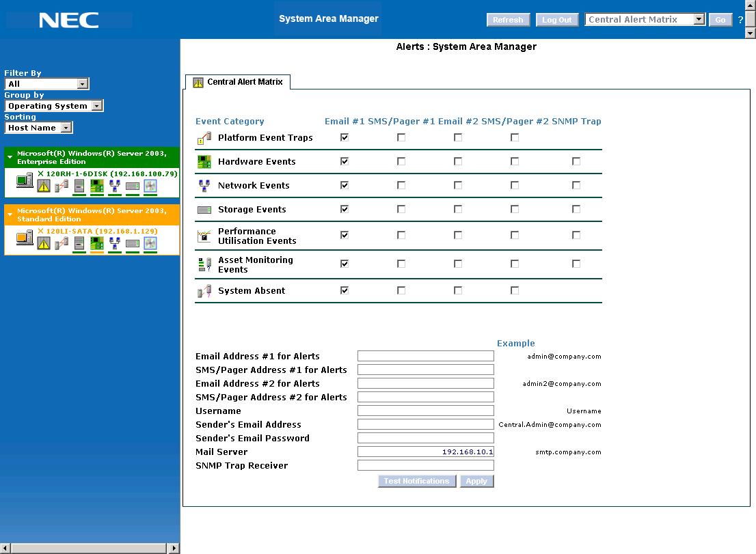
Task: Click the Network Events category icon
Action: coord(204,186)
